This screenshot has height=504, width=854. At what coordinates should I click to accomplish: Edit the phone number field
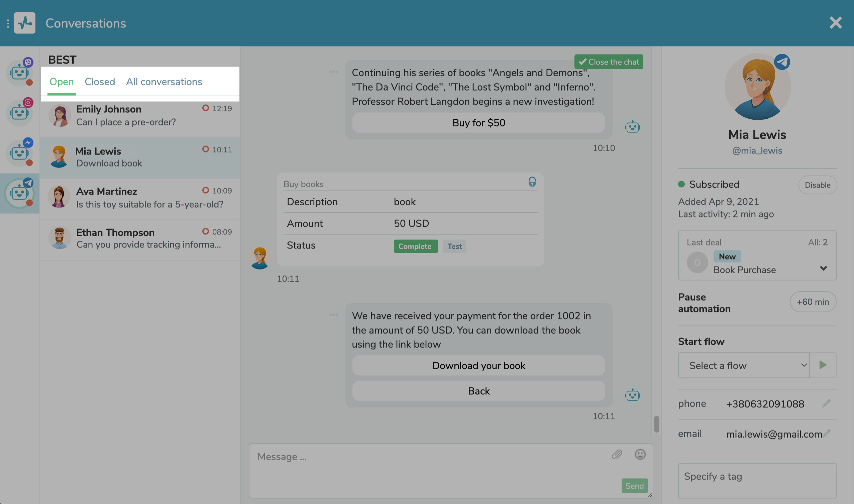pyautogui.click(x=827, y=403)
